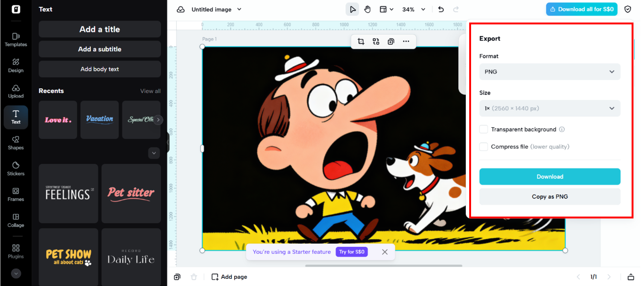Open the Format PNG dropdown

coord(550,72)
